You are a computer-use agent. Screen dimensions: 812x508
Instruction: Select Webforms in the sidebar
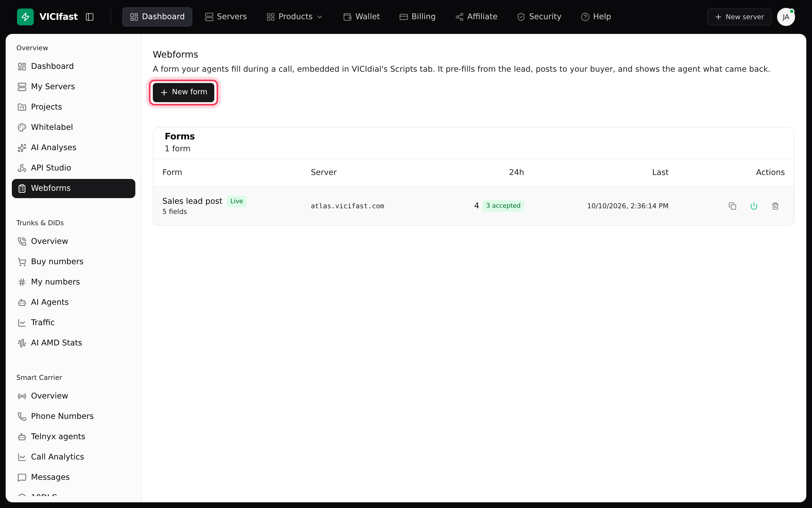point(74,189)
